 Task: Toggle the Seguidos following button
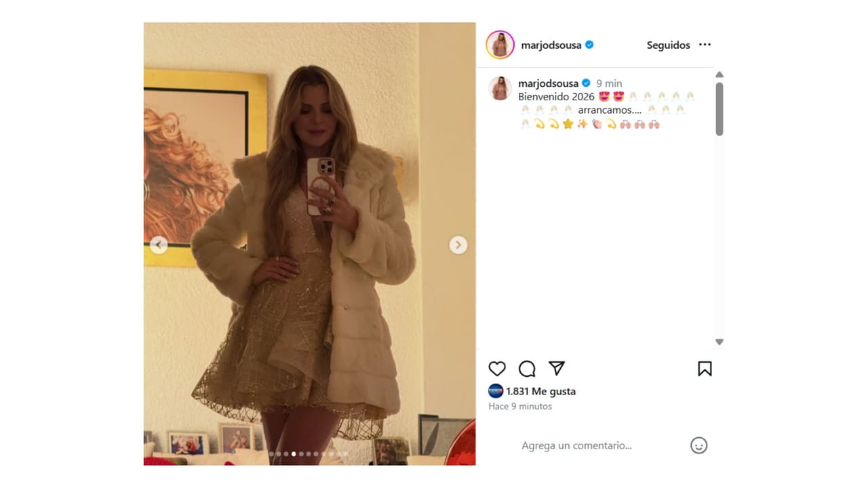(668, 45)
